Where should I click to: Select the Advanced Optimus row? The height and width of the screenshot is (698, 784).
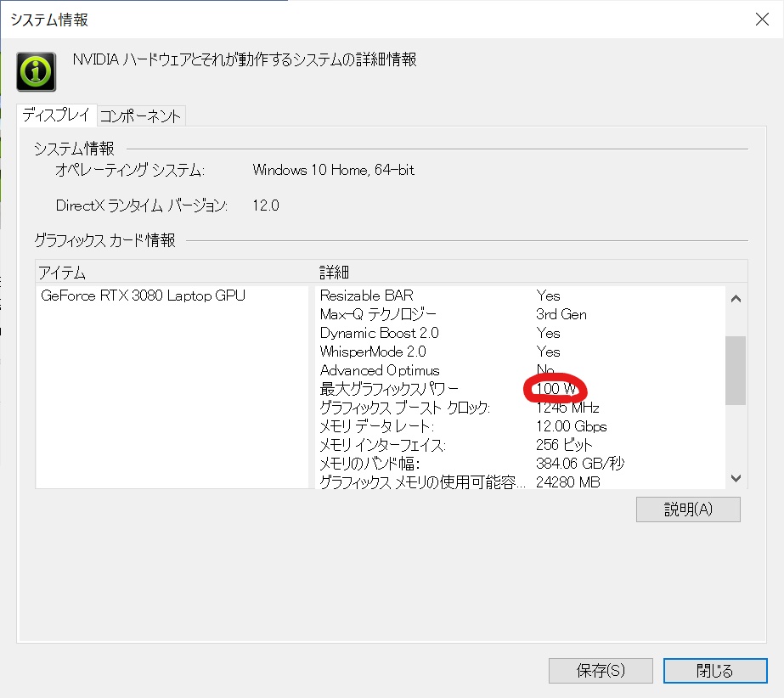click(x=520, y=370)
